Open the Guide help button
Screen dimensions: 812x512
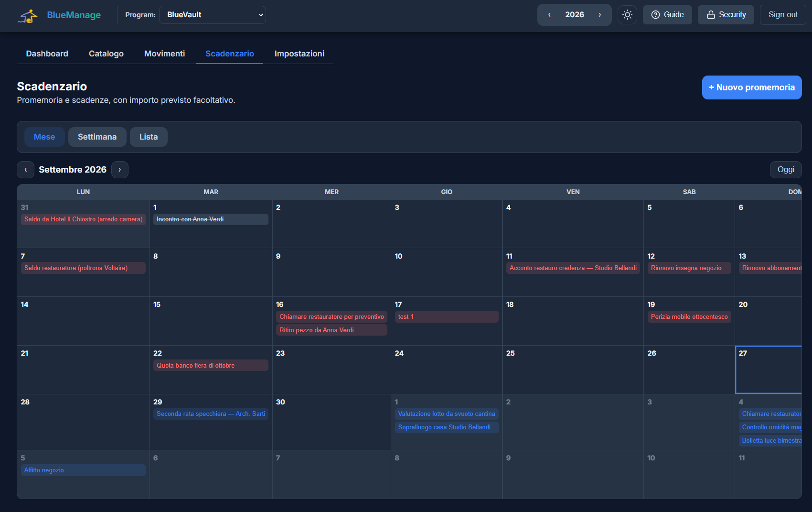tap(667, 15)
